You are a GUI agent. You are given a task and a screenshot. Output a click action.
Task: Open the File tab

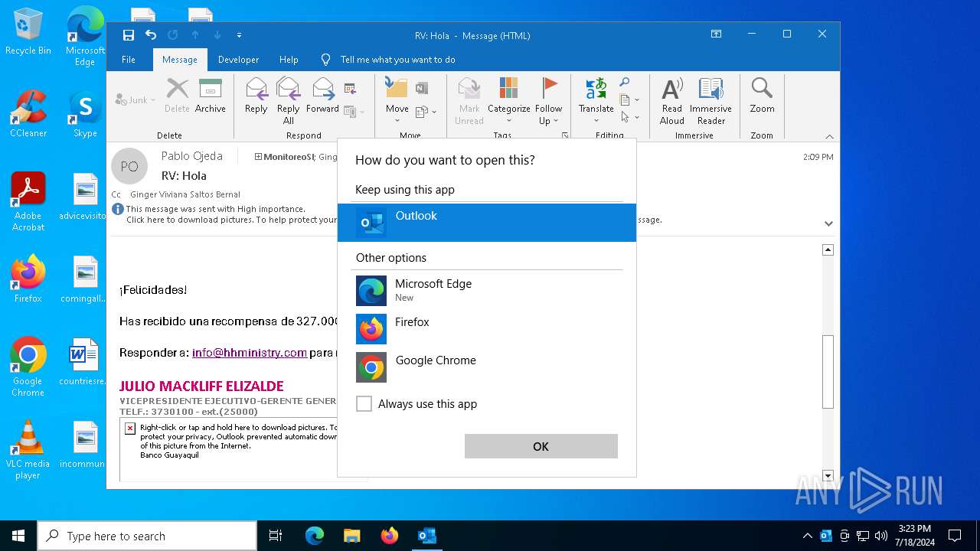(129, 60)
